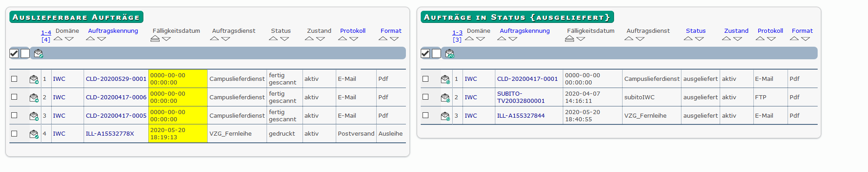Sort Domäne ascending in ausgeliefert panel

pyautogui.click(x=469, y=39)
